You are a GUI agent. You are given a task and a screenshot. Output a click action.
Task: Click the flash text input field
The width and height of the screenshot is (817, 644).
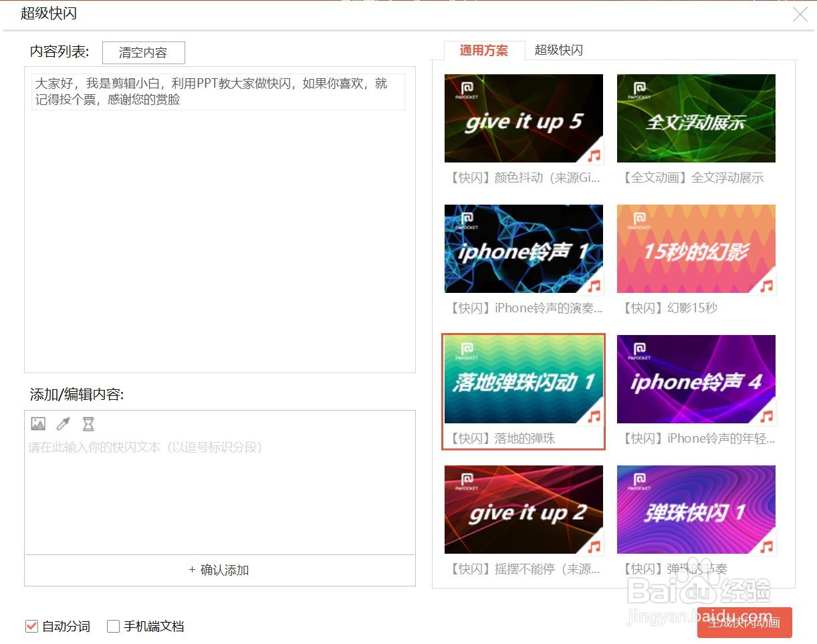pos(220,495)
